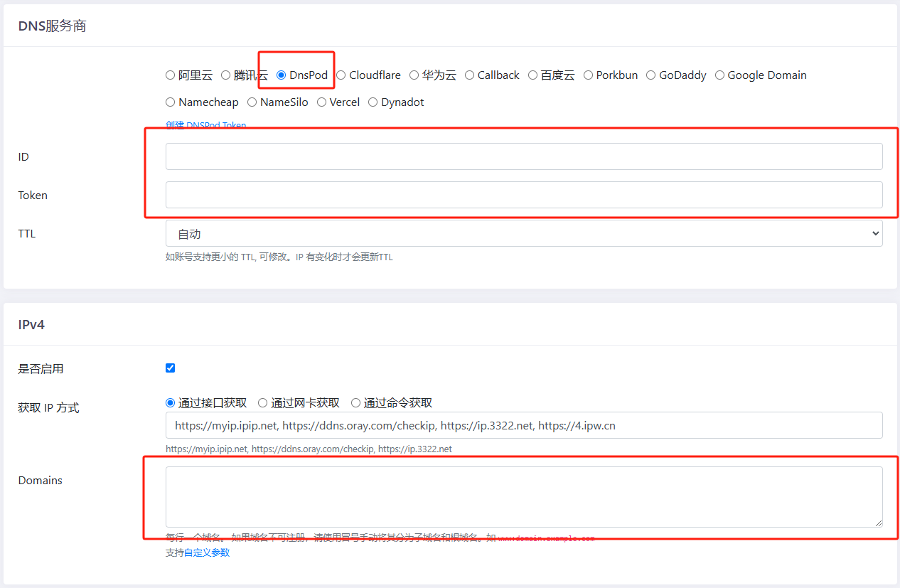Select the 通过命令获取 radio option
This screenshot has width=900, height=588.
click(x=355, y=403)
